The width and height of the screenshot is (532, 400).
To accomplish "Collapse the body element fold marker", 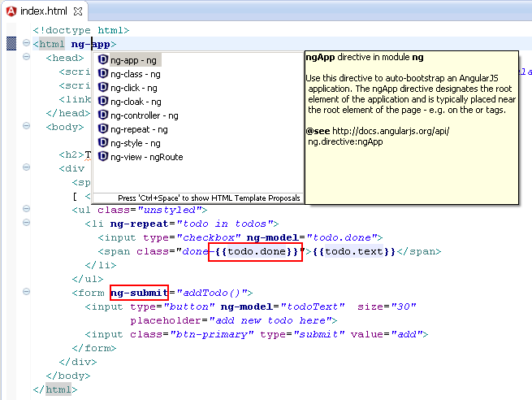I will pos(26,126).
